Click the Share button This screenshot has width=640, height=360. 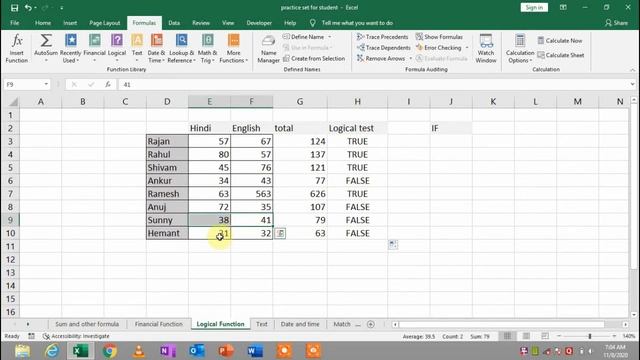(617, 23)
